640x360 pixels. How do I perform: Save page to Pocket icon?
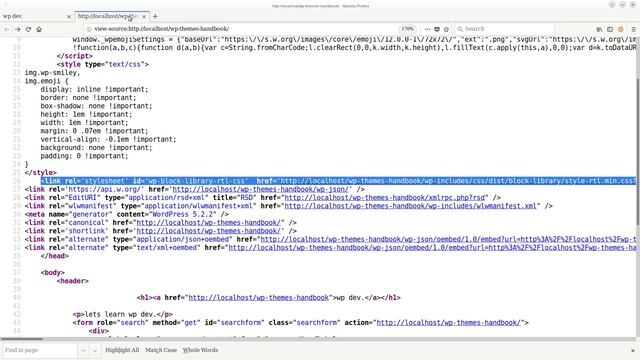coord(437,29)
